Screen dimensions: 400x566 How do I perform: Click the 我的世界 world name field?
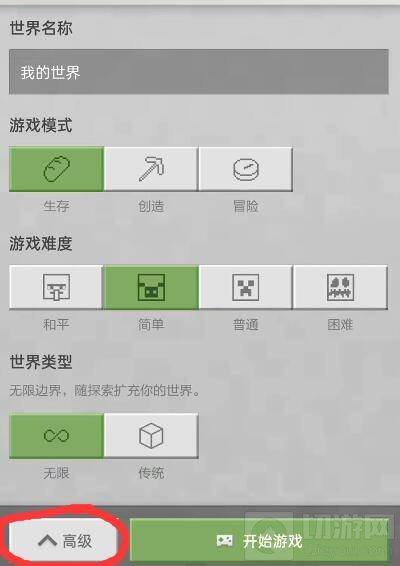(199, 72)
